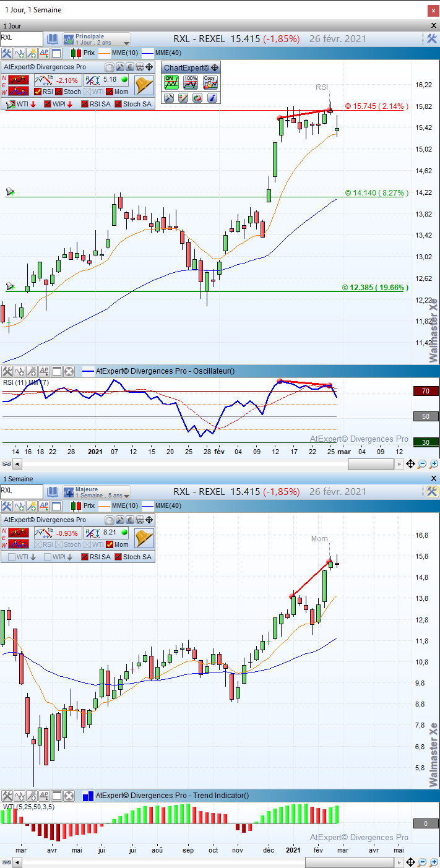Screen dimensions: 440x868
Task: Click Prix candlestick legend in daily chart
Action: point(84,54)
